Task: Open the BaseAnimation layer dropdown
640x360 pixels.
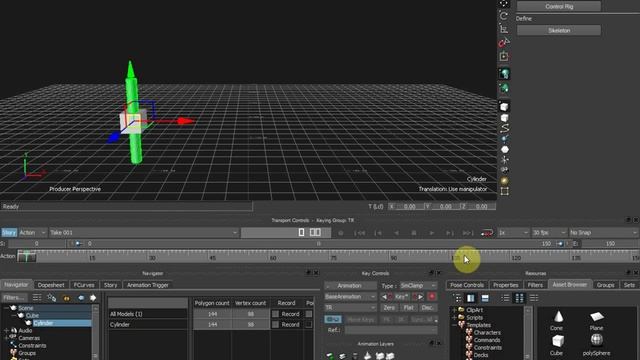Action: click(x=350, y=297)
